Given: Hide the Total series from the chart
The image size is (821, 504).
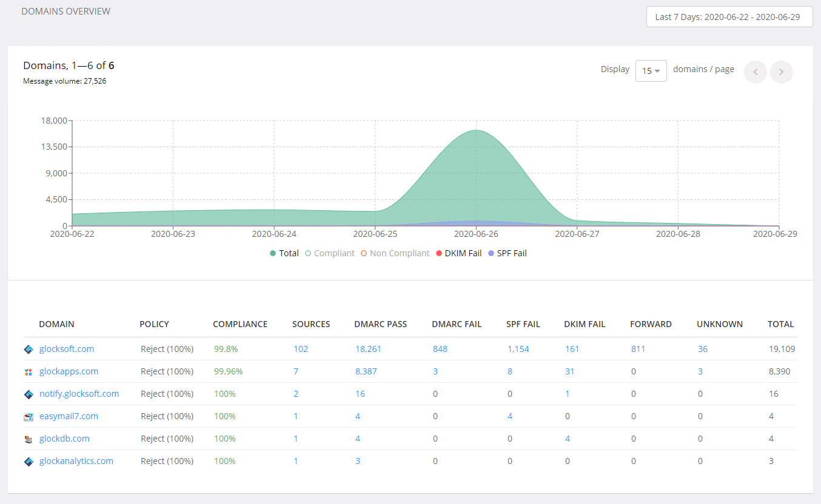Looking at the screenshot, I should point(284,253).
